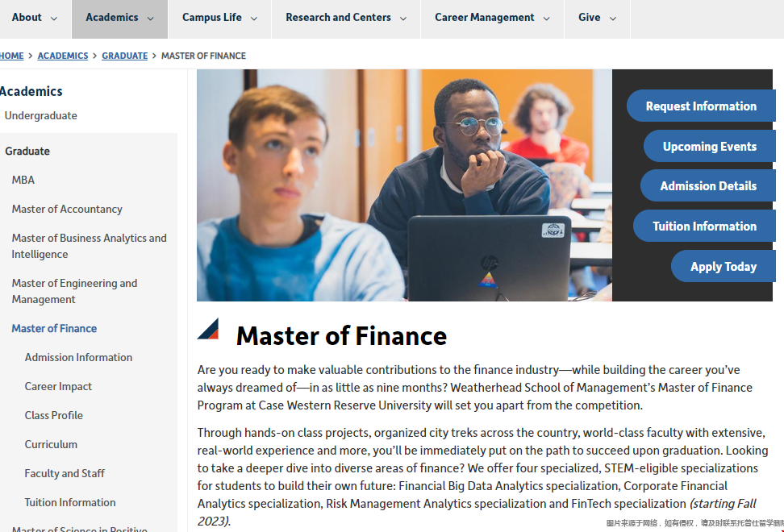
Task: Expand the Campus Life chevron
Action: (254, 19)
